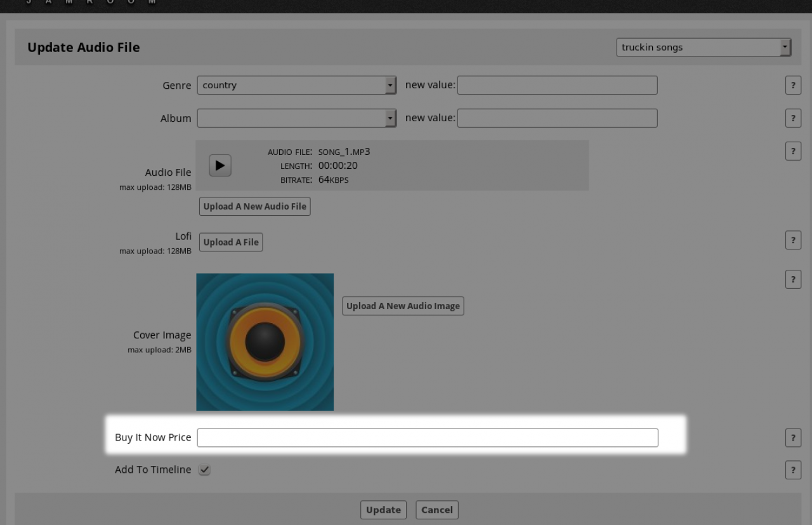812x525 pixels.
Task: Click Upload A New Audio Image
Action: 403,306
